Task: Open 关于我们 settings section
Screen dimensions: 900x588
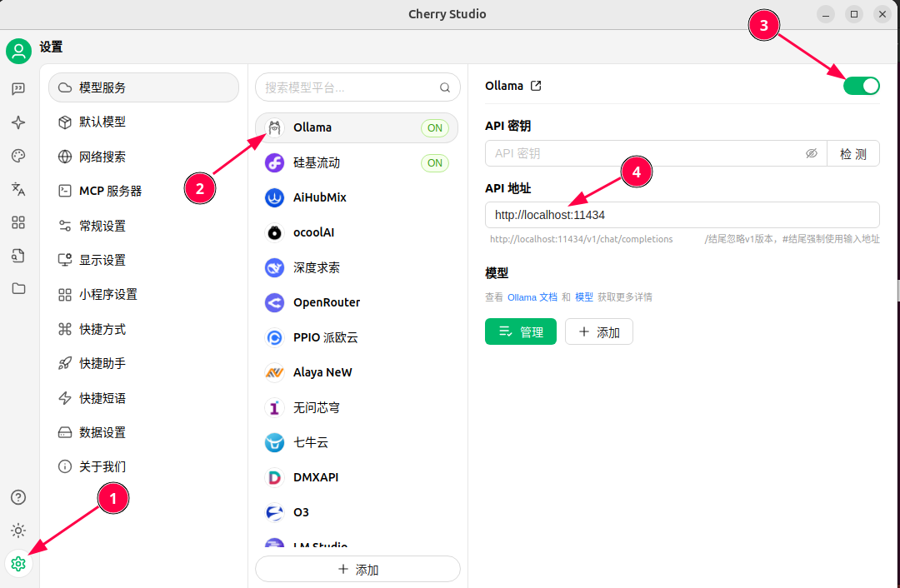Action: pyautogui.click(x=143, y=467)
